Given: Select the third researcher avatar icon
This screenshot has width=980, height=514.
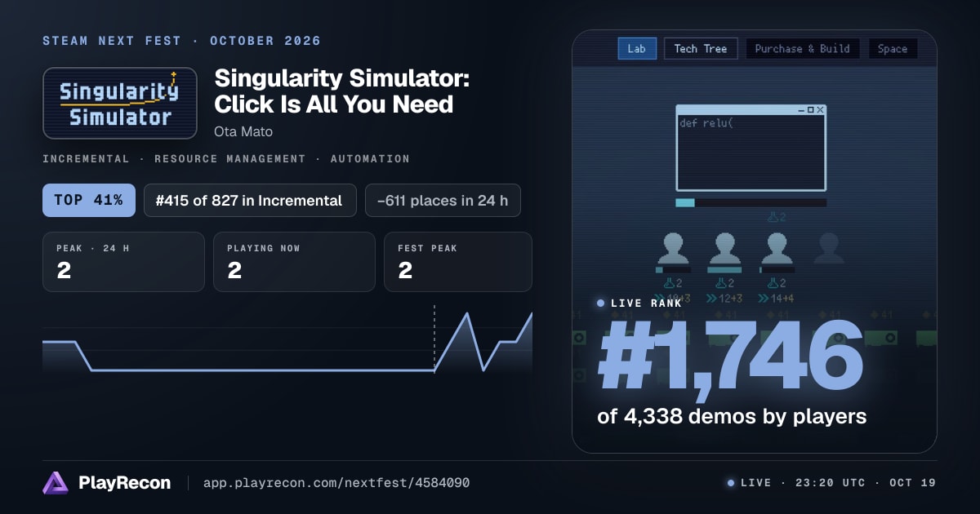Looking at the screenshot, I should click(x=777, y=248).
